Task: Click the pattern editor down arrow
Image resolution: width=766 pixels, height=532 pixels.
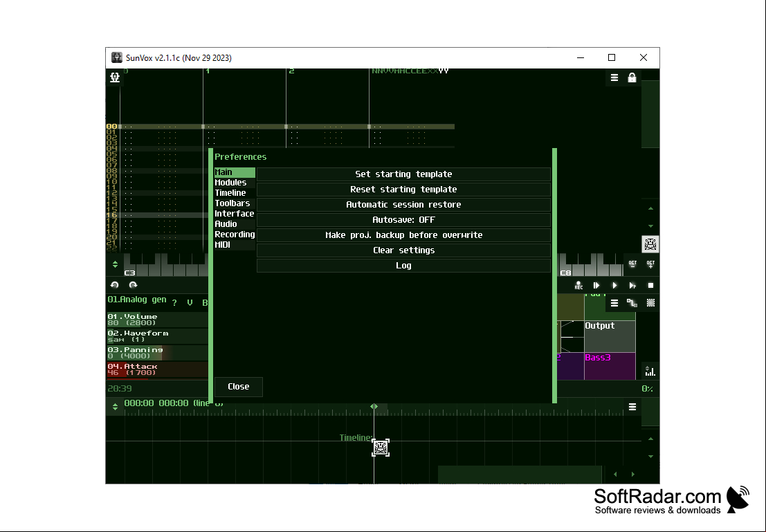Action: pyautogui.click(x=650, y=226)
